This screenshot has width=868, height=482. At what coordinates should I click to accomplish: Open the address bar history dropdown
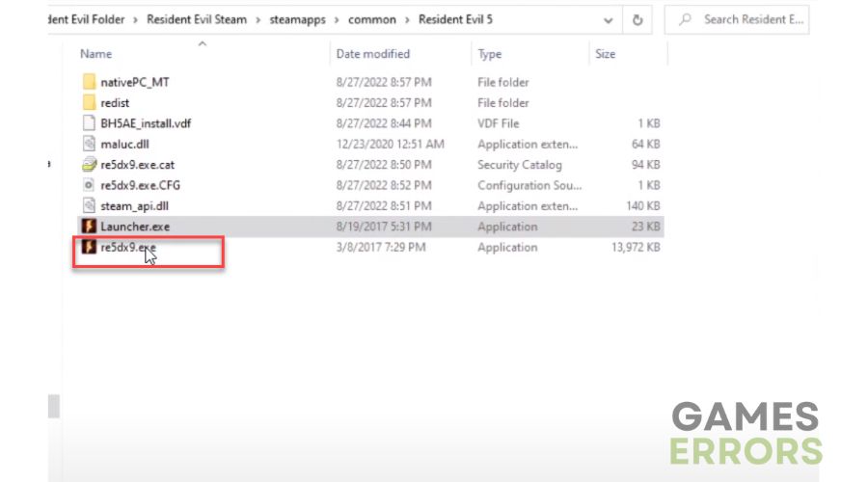coord(608,20)
